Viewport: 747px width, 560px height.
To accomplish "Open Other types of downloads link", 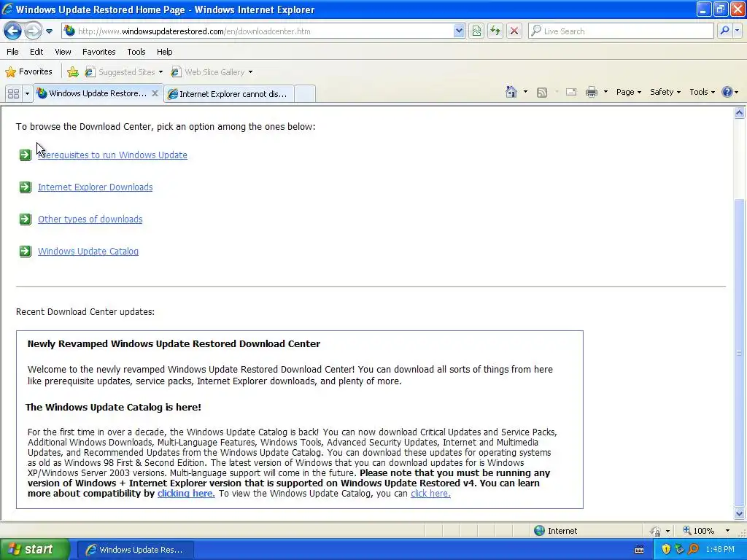I will tap(90, 219).
